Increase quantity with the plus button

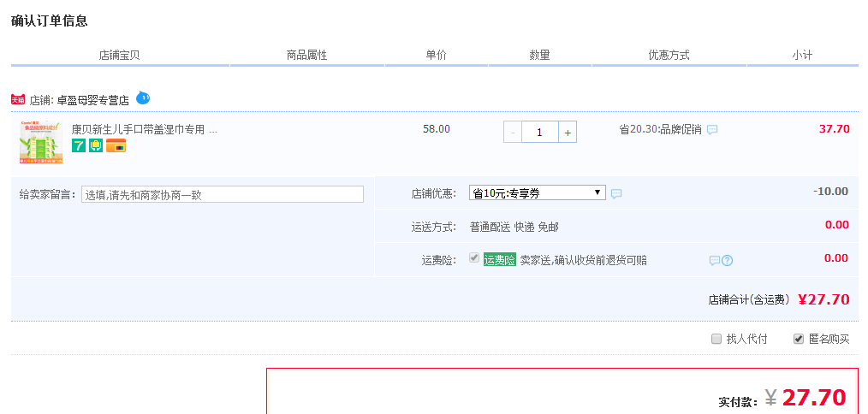568,133
